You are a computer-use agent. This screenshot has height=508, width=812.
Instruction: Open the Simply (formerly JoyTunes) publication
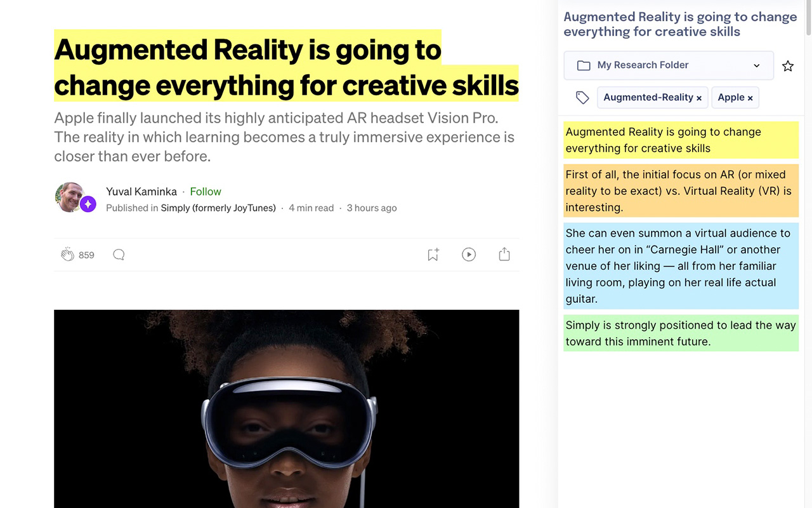tap(218, 208)
